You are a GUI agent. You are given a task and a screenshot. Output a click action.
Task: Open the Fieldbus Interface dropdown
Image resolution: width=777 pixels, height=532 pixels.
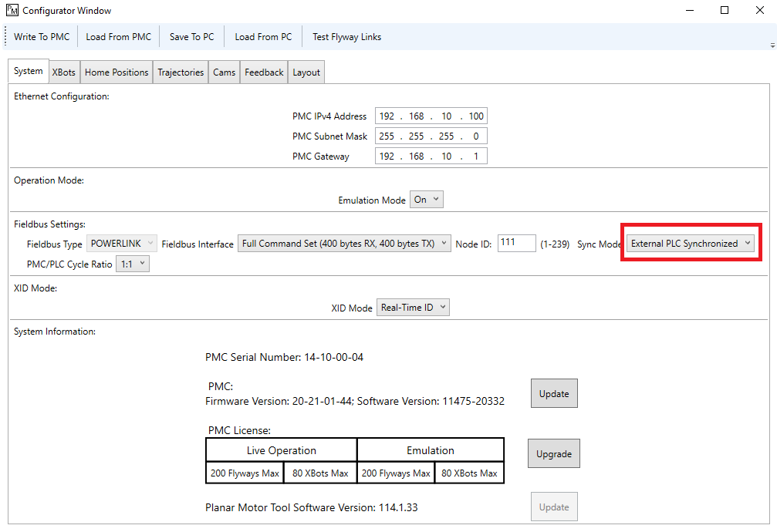click(x=344, y=244)
